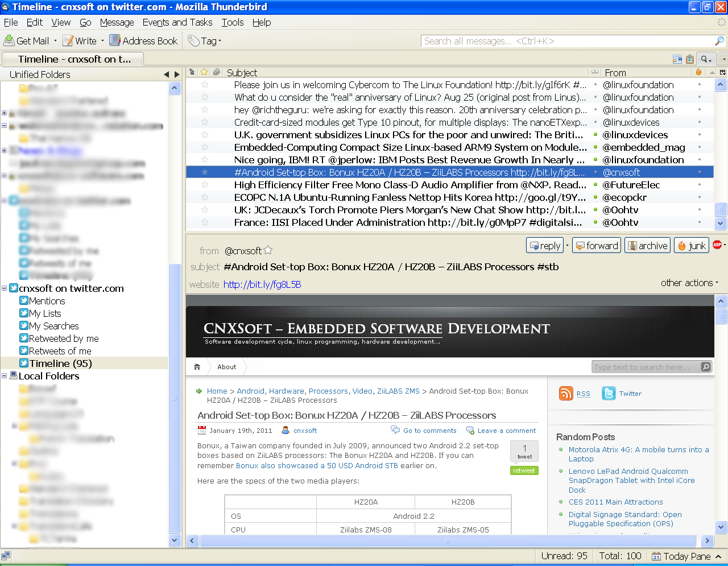The width and height of the screenshot is (728, 566).
Task: Star the @cnxsoft sender in header
Action: pyautogui.click(x=268, y=250)
